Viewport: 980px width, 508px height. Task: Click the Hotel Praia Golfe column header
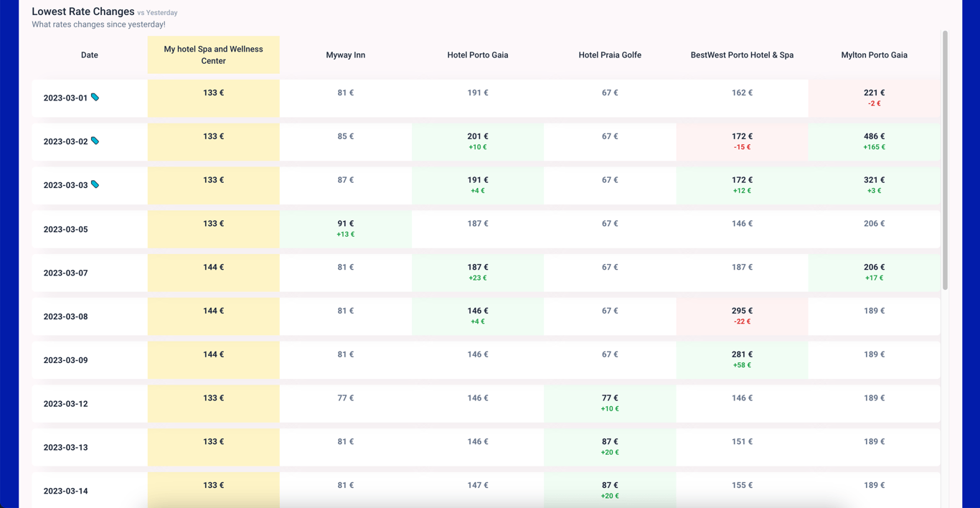610,55
